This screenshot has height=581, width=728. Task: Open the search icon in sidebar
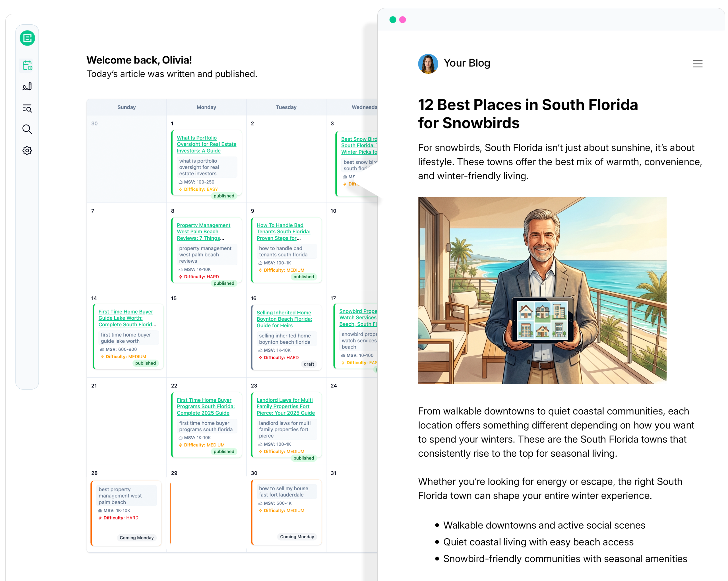[x=27, y=129]
